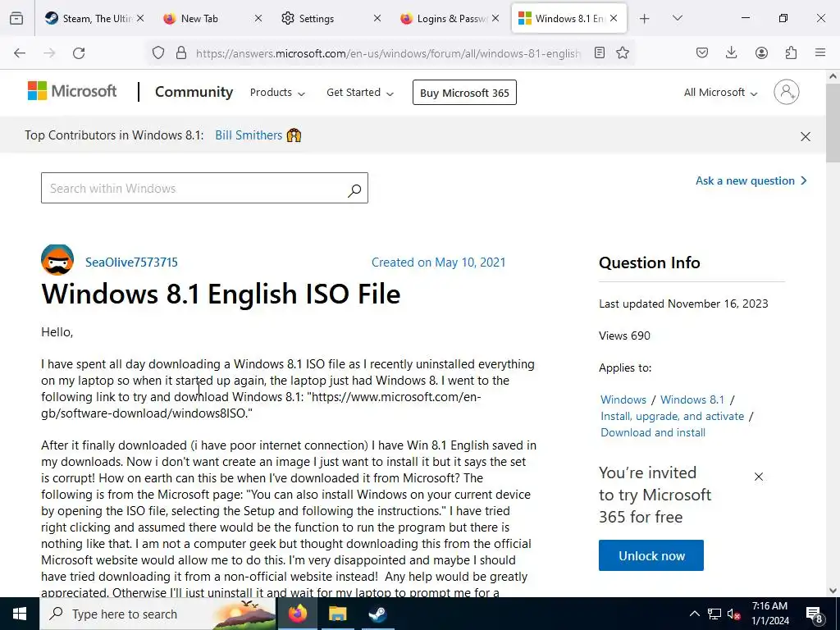
Task: Close the Windows 8.1 tab
Action: point(614,18)
